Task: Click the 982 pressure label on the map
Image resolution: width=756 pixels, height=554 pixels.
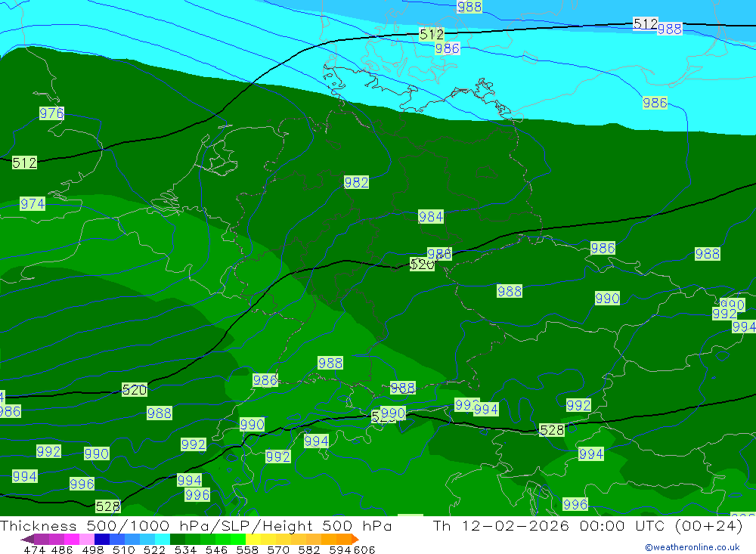Action: click(x=356, y=182)
